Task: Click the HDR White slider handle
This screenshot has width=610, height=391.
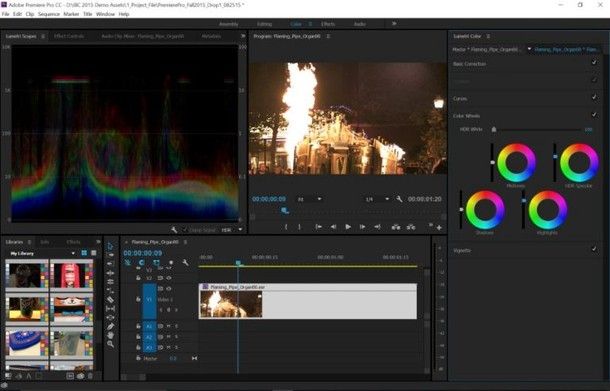Action: [494, 129]
